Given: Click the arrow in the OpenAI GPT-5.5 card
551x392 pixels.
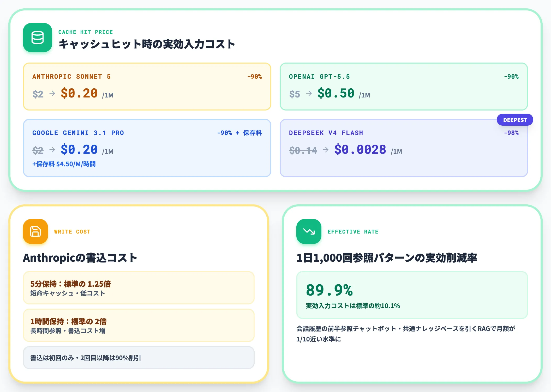Looking at the screenshot, I should [309, 93].
